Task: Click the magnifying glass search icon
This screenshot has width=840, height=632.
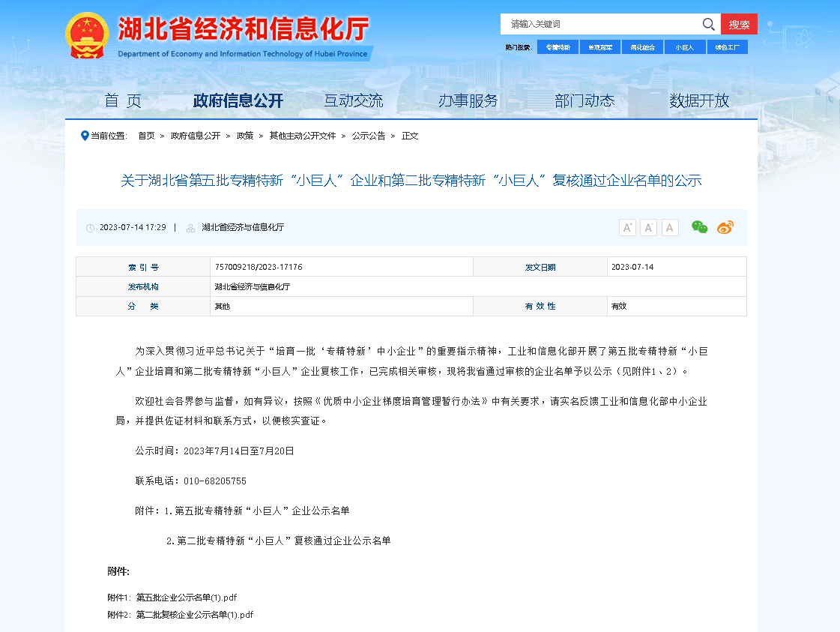Action: [708, 24]
